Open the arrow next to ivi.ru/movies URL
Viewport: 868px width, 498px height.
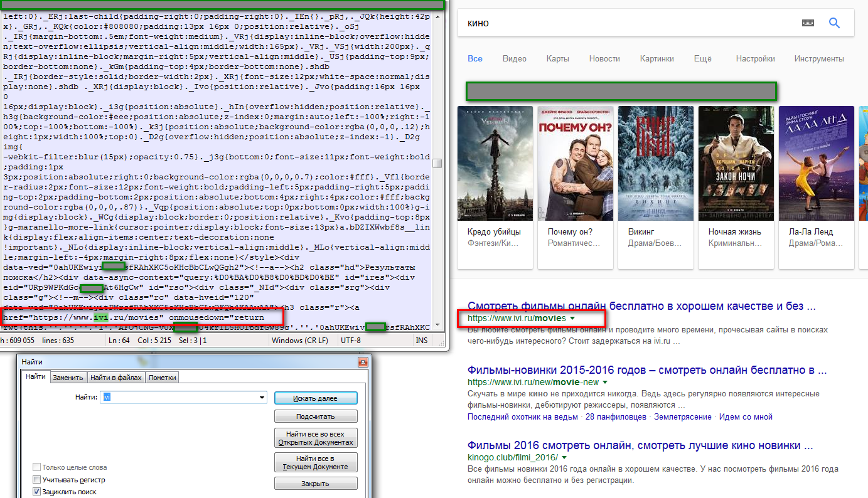tap(571, 319)
